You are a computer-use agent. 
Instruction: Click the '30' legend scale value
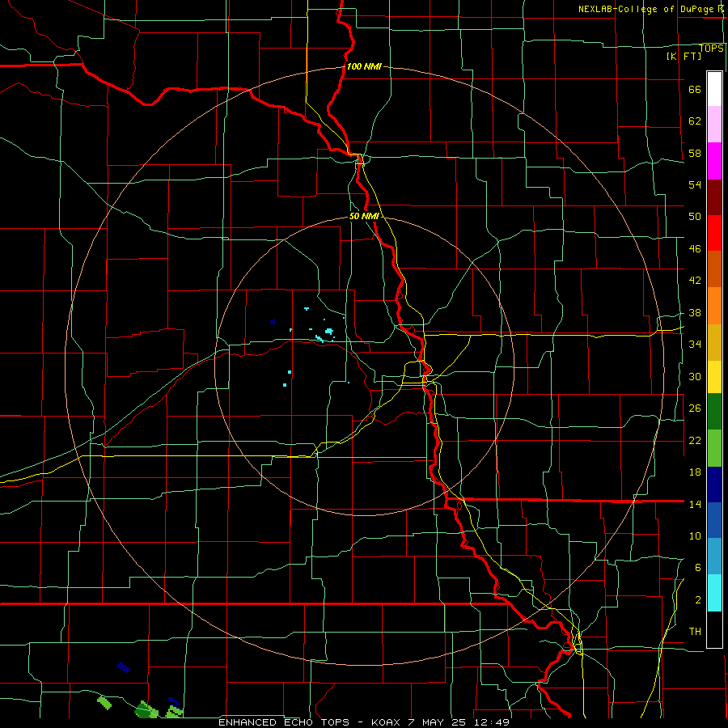(x=695, y=376)
